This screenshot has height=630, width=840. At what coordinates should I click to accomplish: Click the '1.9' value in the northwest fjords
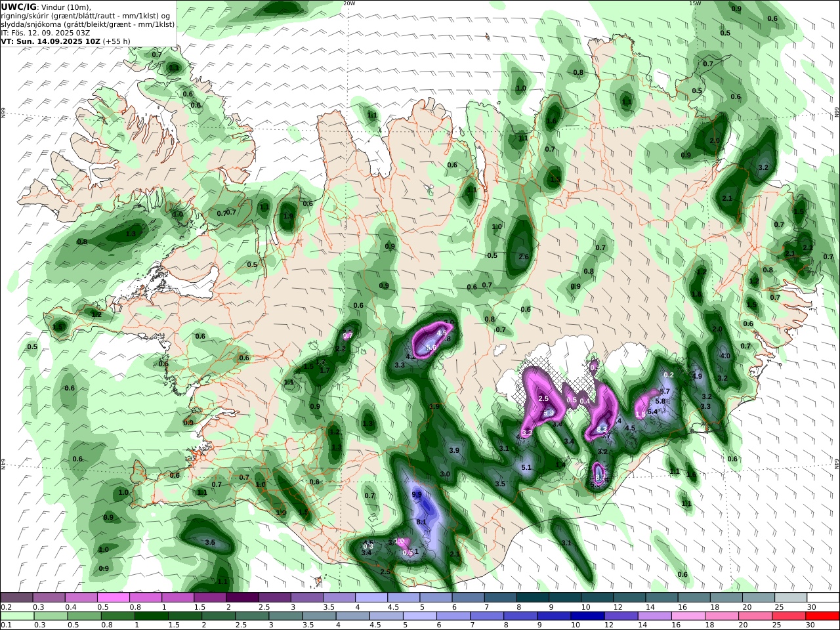pyautogui.click(x=288, y=217)
